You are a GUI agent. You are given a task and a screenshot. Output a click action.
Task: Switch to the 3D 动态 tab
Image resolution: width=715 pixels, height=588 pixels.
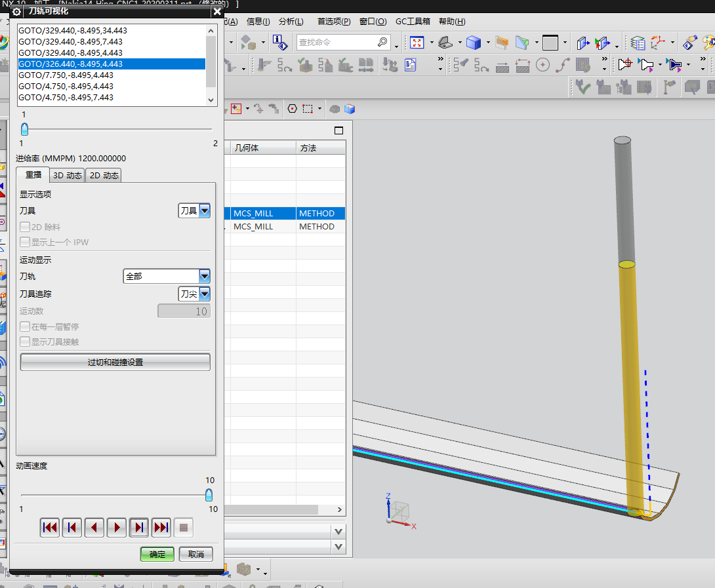point(68,175)
